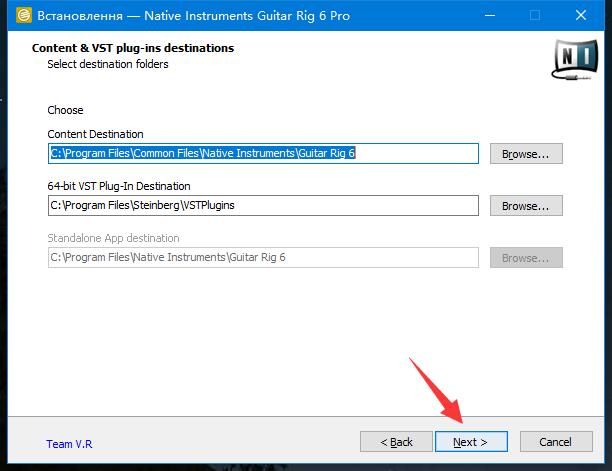The height and width of the screenshot is (471, 612).
Task: Click the 'Select destination folders' subtitle
Action: point(108,64)
